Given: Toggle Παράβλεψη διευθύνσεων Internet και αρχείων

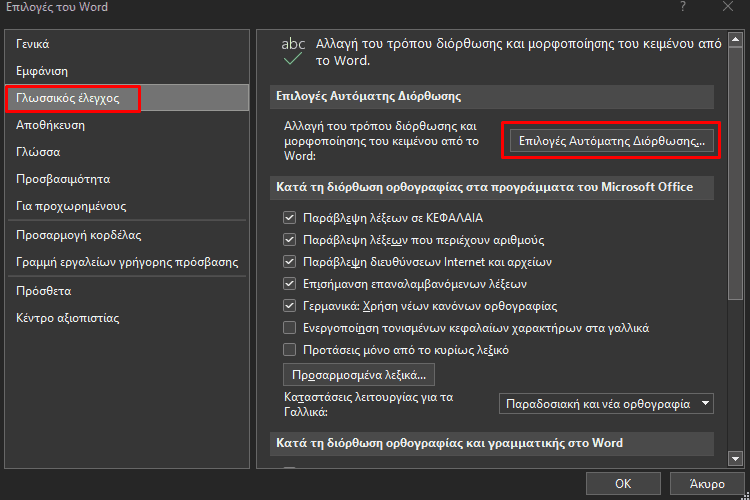Looking at the screenshot, I should (x=289, y=262).
